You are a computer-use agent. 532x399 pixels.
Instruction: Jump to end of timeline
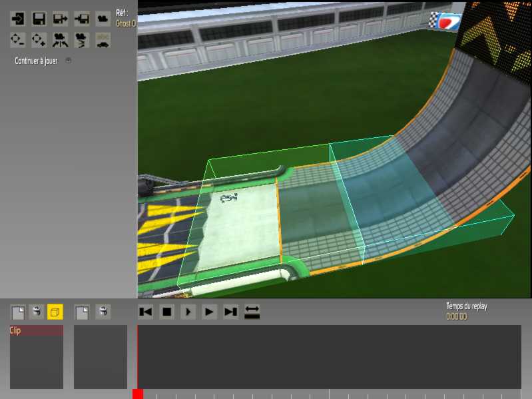(231, 312)
